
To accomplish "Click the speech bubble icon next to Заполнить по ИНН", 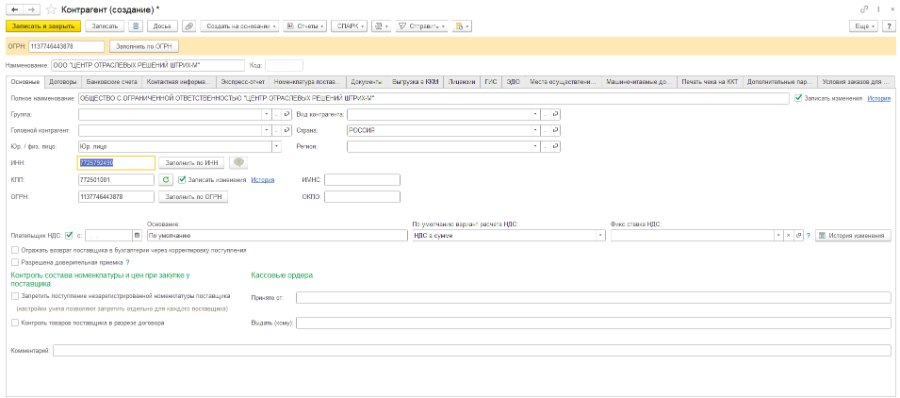I will click(238, 163).
